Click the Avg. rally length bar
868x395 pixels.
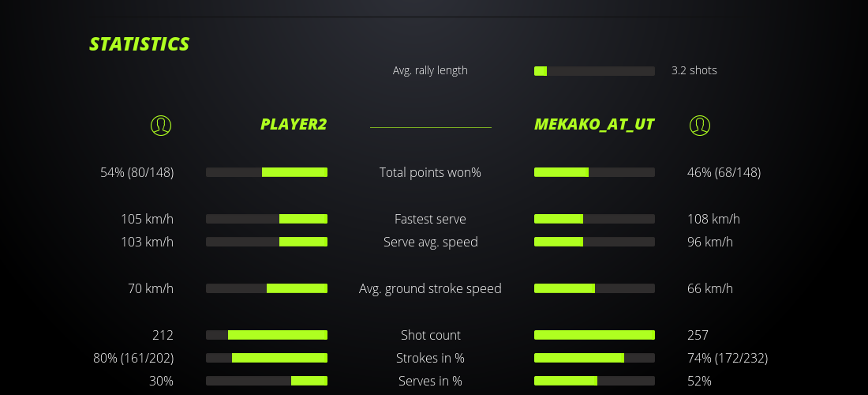point(594,71)
